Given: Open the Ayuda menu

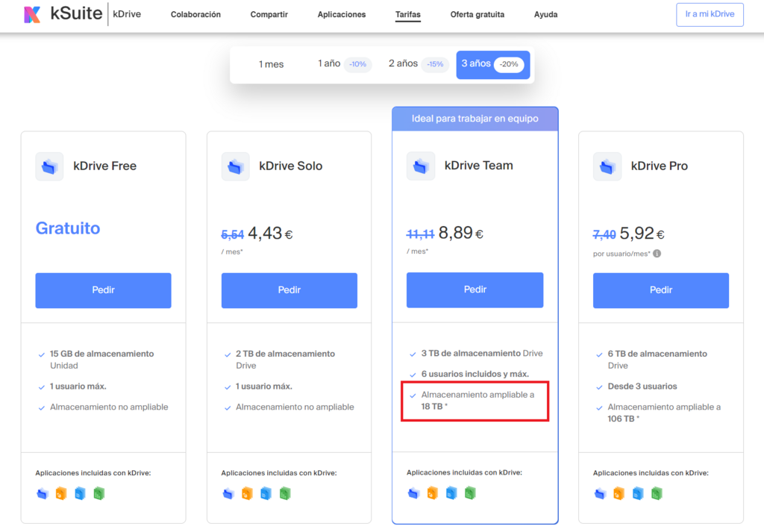Looking at the screenshot, I should (545, 15).
